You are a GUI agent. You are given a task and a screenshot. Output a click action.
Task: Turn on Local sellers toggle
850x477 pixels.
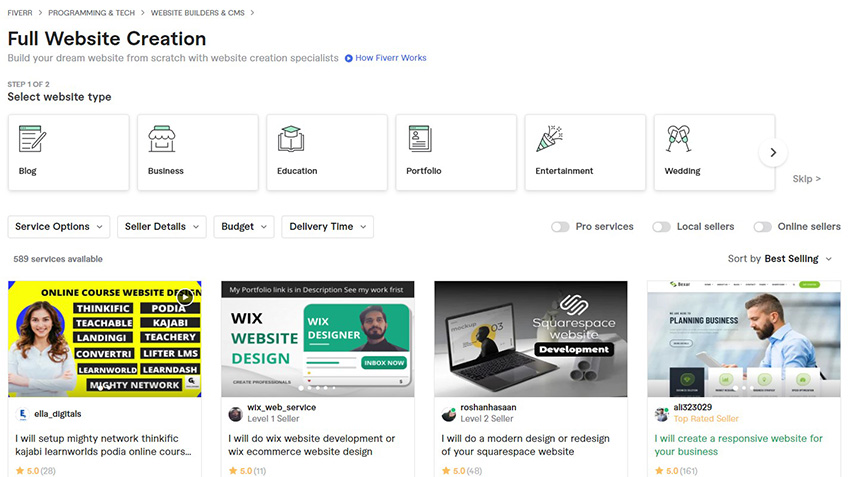point(661,227)
